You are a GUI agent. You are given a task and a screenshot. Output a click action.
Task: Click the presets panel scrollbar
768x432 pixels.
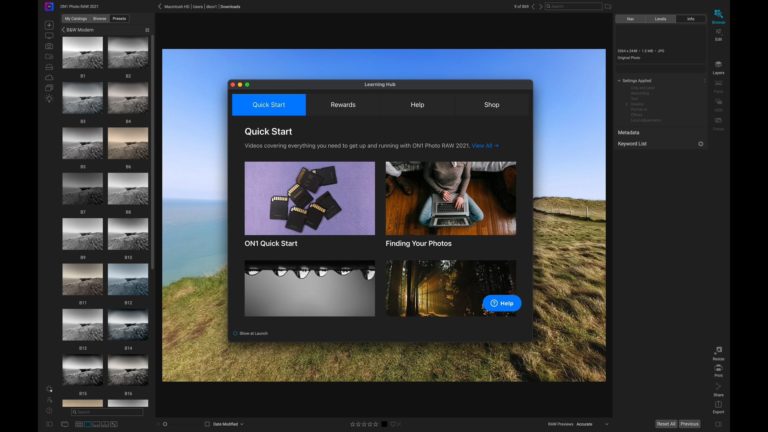pos(153,152)
